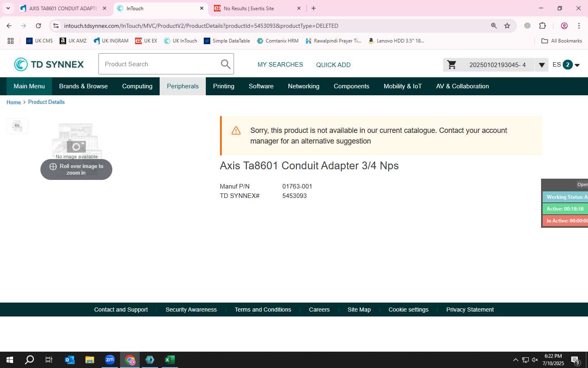Open Privacy Statement footer link
588x368 pixels.
pos(470,310)
